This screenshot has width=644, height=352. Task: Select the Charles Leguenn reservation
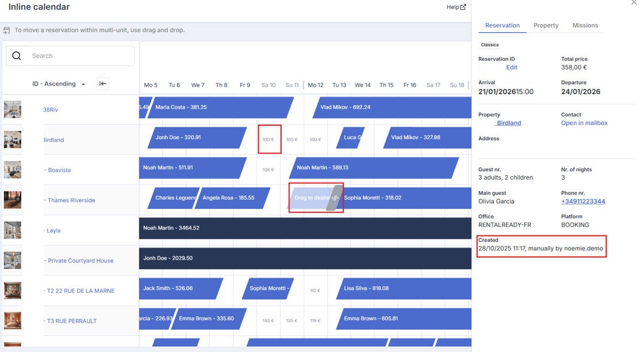173,198
